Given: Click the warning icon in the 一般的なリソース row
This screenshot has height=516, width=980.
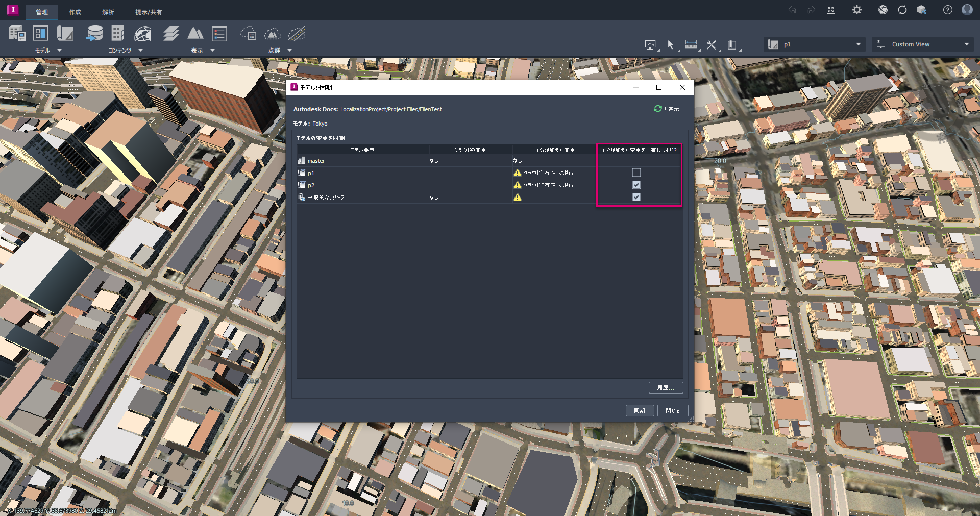Looking at the screenshot, I should [518, 197].
